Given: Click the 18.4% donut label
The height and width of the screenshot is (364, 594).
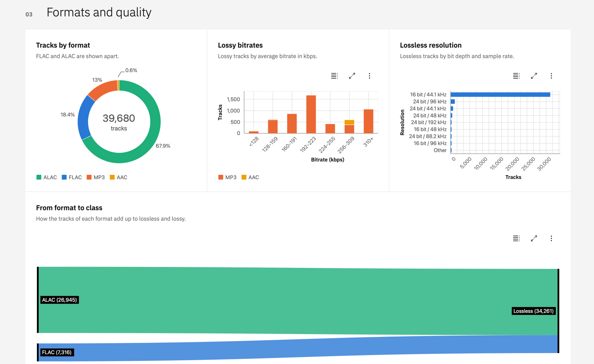Looking at the screenshot, I should (x=68, y=115).
